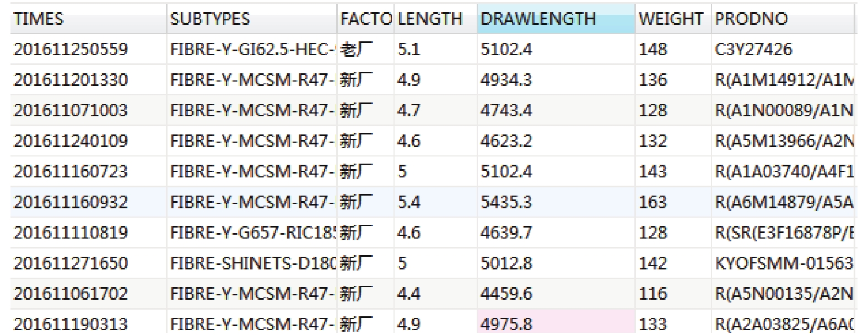Click the product number C3Y27426
868x335 pixels.
783,50
